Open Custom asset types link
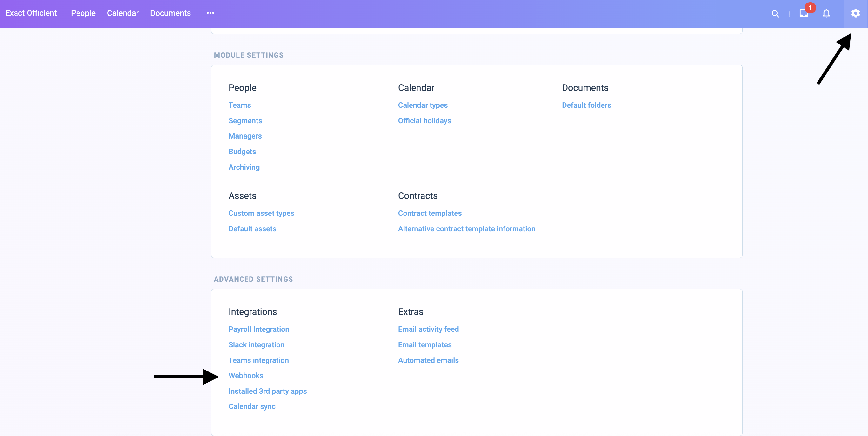 (261, 213)
